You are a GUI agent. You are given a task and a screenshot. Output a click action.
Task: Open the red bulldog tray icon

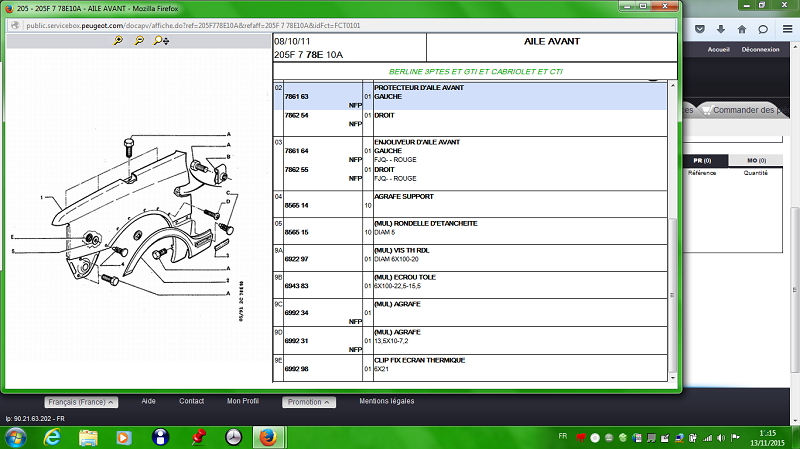coord(581,438)
